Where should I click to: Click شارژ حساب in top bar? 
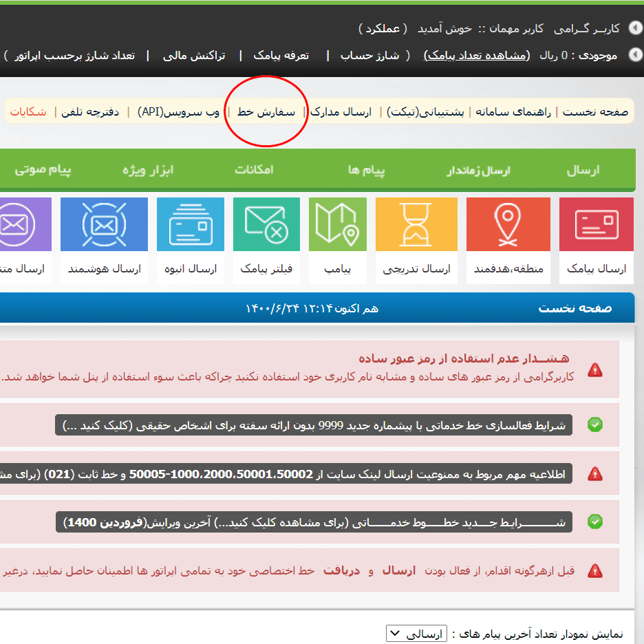pos(369,55)
